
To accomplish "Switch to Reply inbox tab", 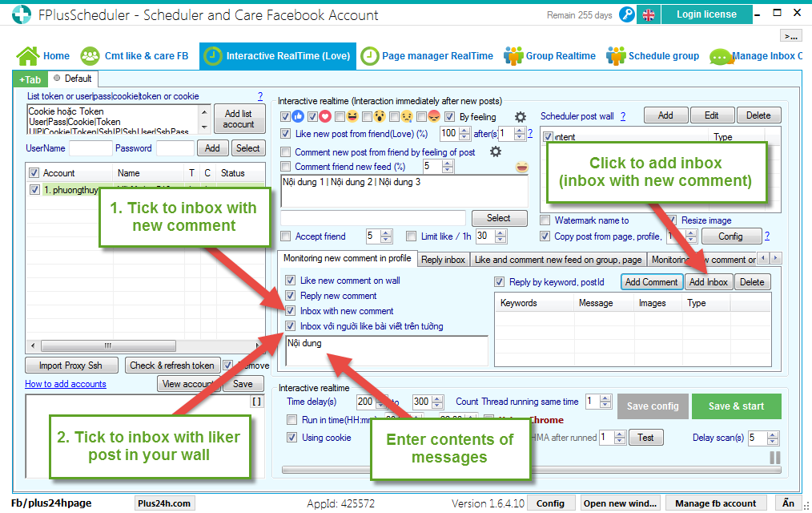I will [x=444, y=260].
